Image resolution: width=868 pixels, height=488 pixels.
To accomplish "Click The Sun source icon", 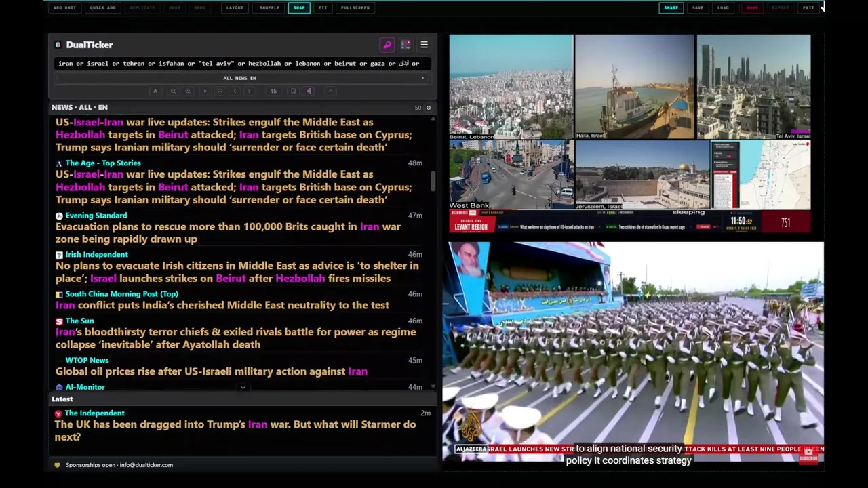I will tap(59, 321).
